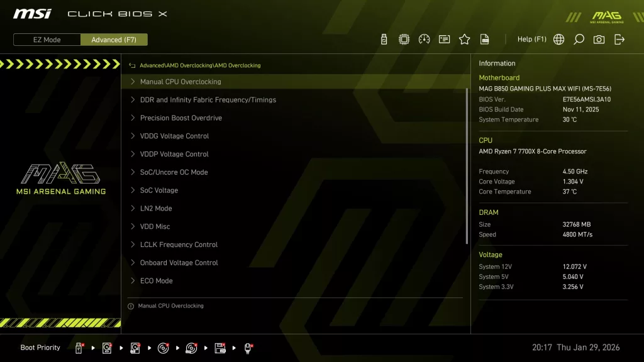Open the Board Explorer icon
The image size is (644, 362).
pyautogui.click(x=445, y=39)
